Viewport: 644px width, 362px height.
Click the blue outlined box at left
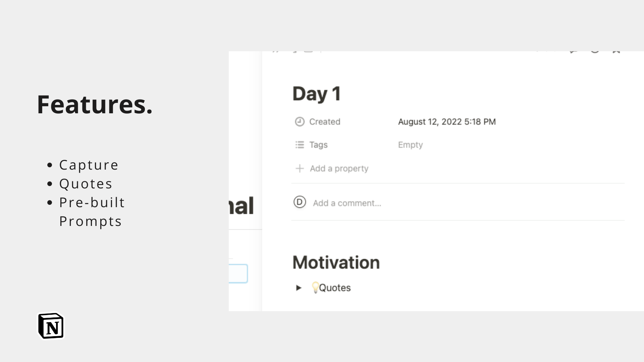[x=238, y=274]
